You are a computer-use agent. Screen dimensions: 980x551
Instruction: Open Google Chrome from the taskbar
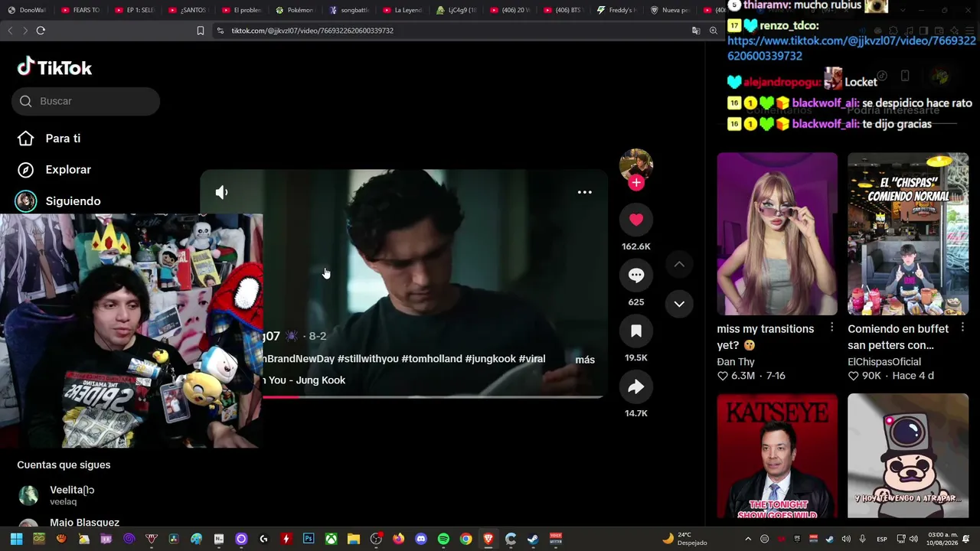(465, 539)
